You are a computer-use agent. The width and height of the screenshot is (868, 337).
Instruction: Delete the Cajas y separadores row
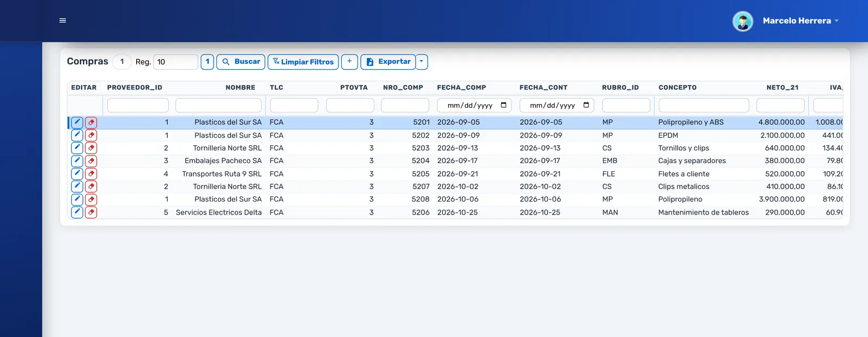point(91,161)
